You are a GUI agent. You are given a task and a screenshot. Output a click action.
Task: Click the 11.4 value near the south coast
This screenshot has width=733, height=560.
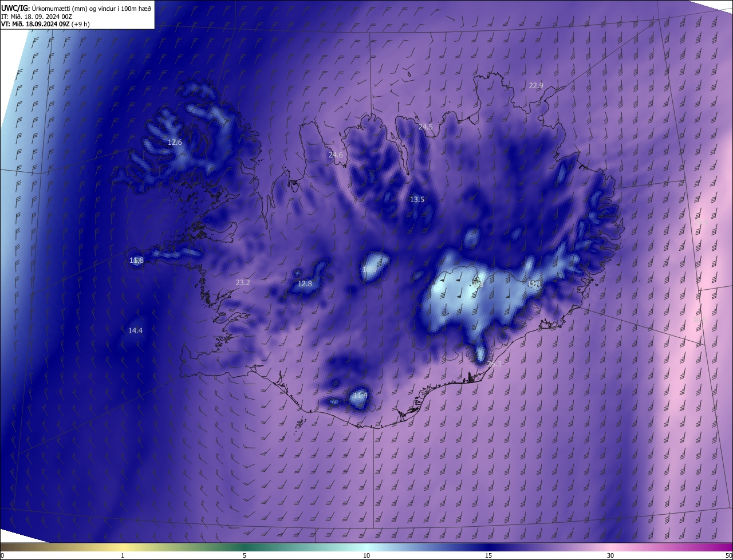(360, 395)
